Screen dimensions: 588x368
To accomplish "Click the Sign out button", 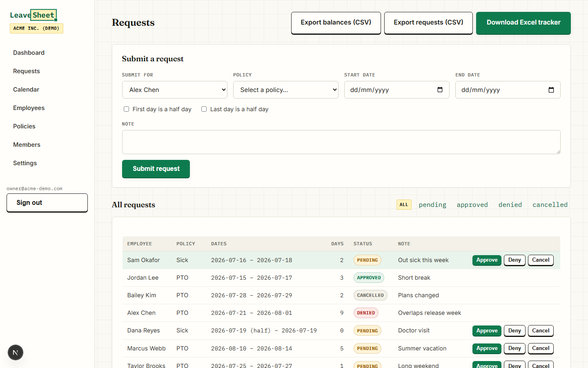I will [x=47, y=203].
